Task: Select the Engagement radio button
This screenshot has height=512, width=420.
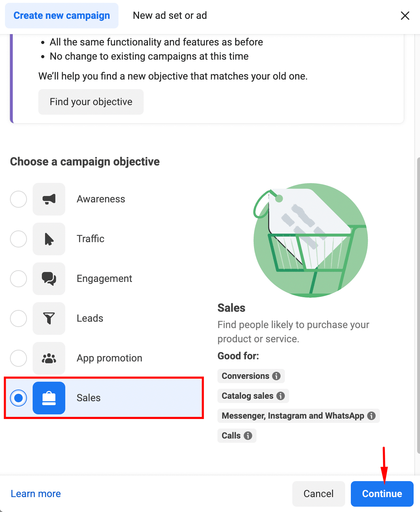Action: (18, 279)
